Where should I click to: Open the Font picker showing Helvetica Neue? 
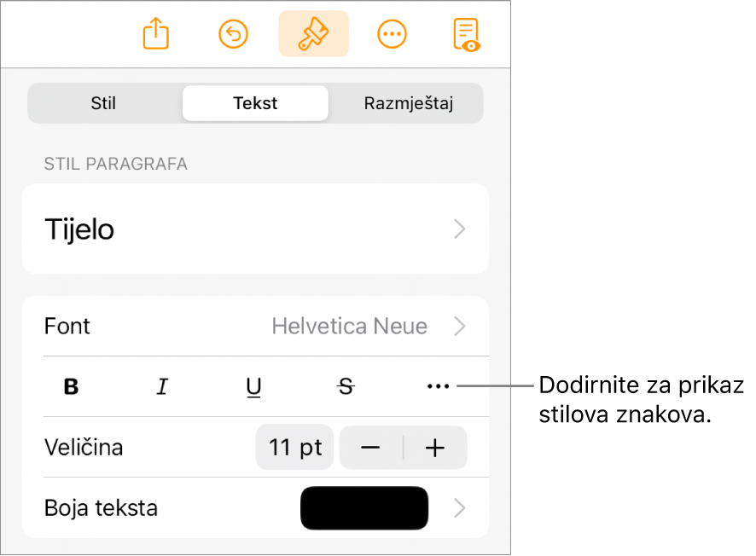(255, 326)
